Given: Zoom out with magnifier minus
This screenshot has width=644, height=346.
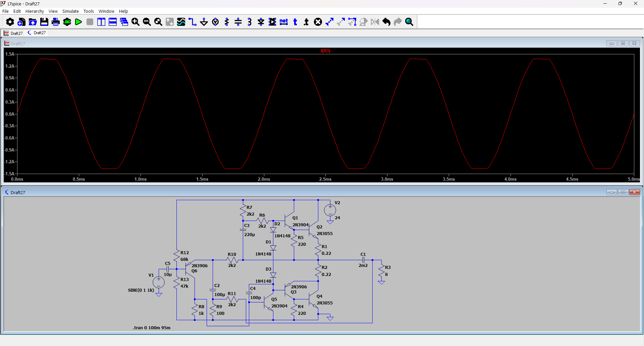Looking at the screenshot, I should click(x=147, y=22).
